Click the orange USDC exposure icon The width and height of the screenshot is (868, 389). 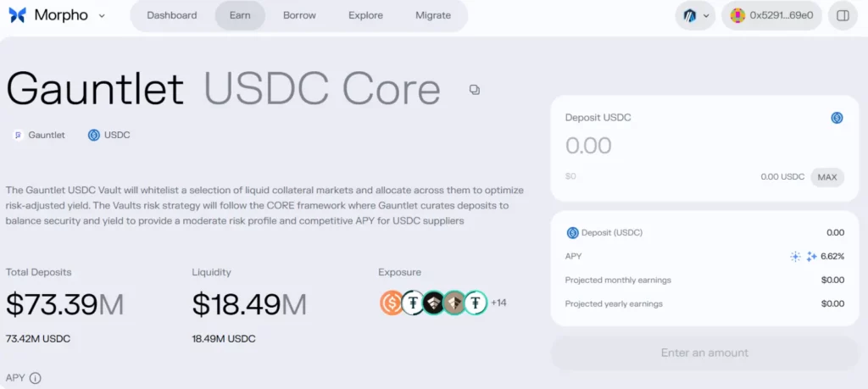coord(392,303)
